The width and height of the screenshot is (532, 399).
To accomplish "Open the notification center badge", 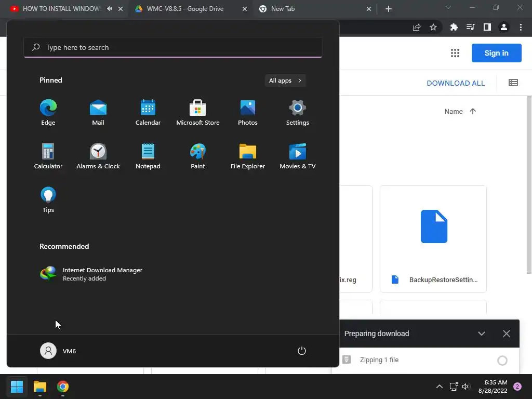I will pos(517,387).
